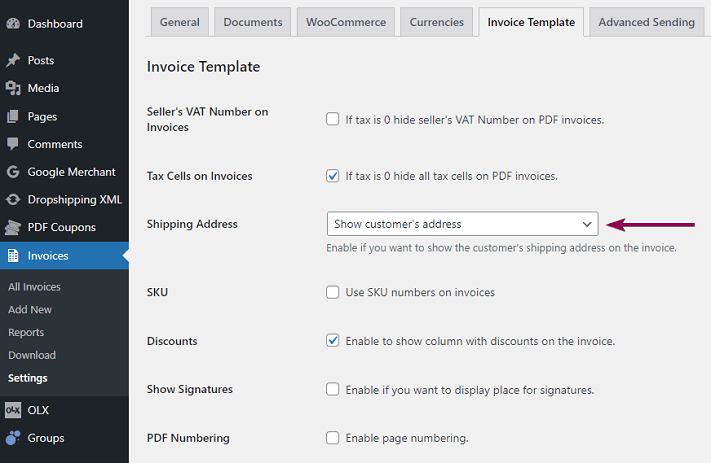The image size is (711, 463).
Task: Turn on PDF page numbering checkbox
Action: (333, 438)
